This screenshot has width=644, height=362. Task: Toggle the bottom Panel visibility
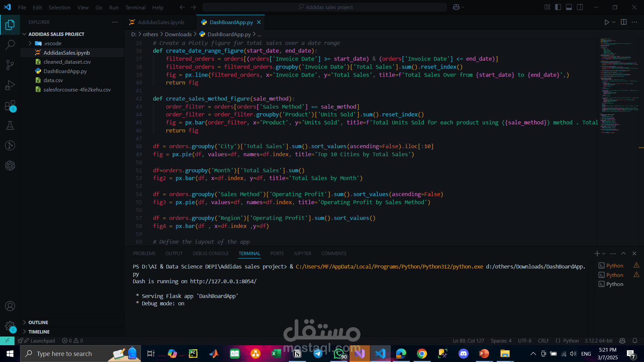click(569, 7)
